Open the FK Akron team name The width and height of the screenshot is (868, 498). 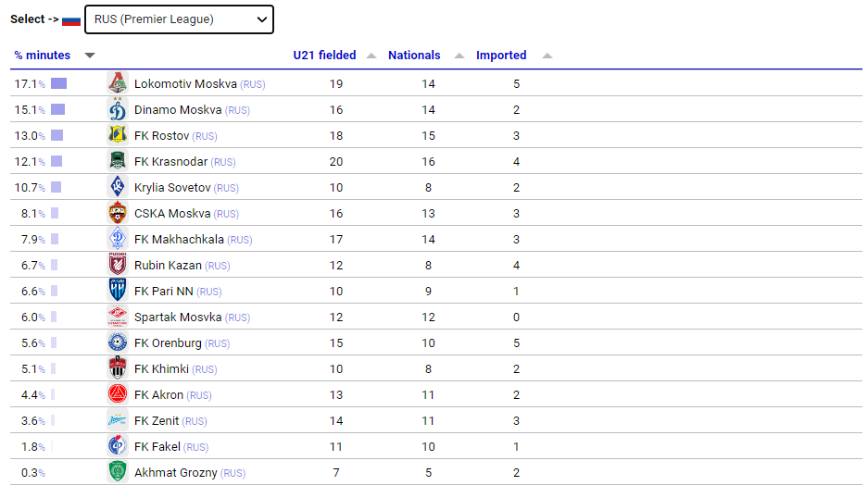[158, 395]
